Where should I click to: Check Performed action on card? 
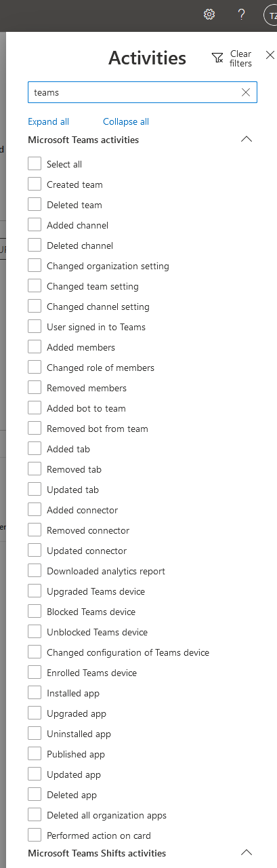tap(35, 835)
